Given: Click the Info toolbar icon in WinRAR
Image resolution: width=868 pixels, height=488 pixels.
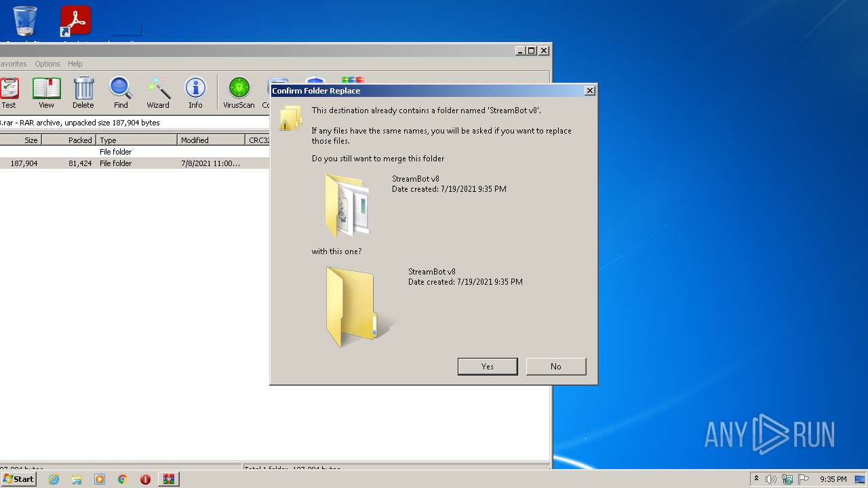Looking at the screenshot, I should coord(195,93).
